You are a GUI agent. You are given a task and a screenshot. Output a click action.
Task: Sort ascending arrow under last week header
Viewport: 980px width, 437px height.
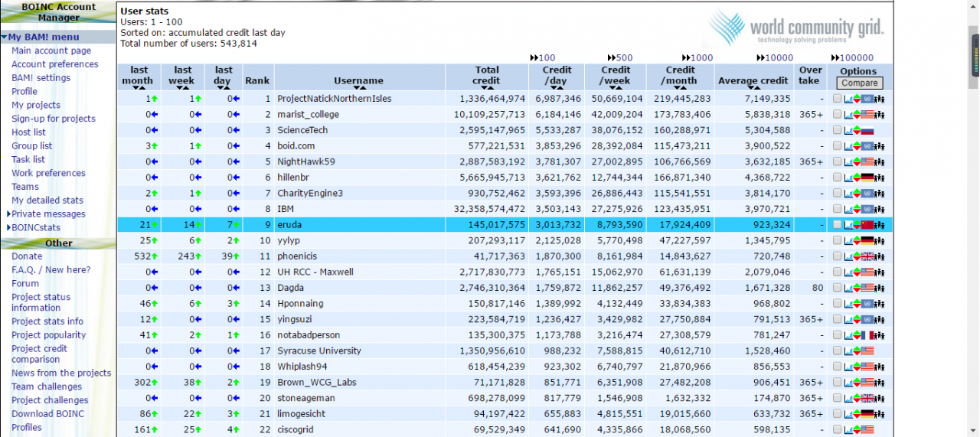click(x=186, y=89)
